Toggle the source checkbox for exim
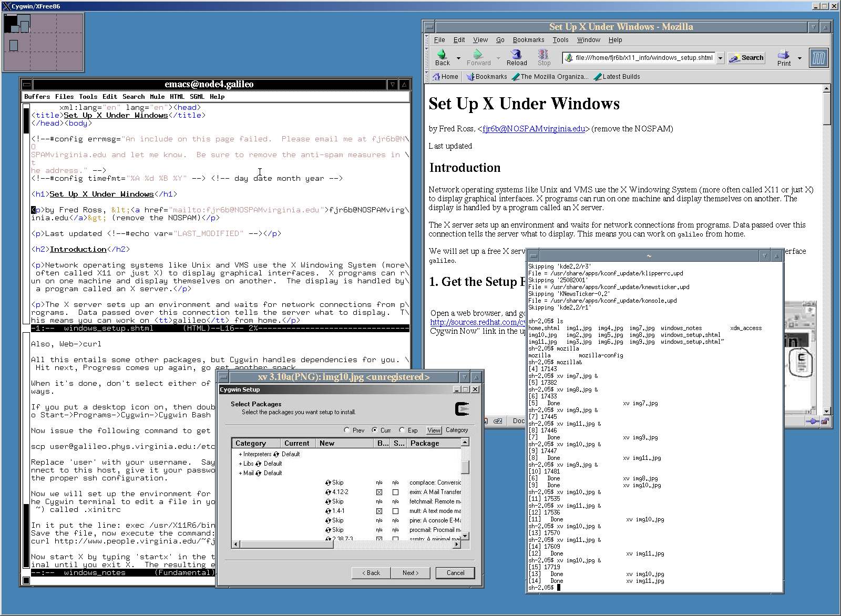This screenshot has height=616, width=841. point(395,492)
